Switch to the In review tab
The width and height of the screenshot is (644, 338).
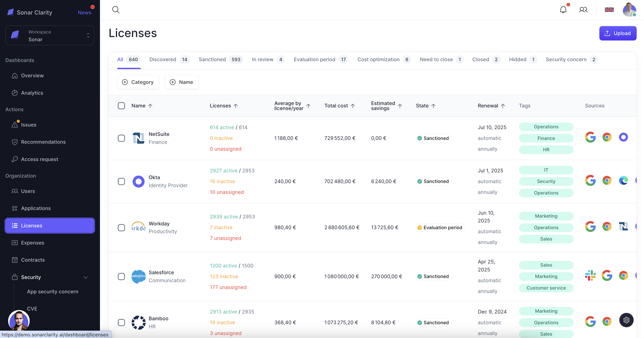tap(268, 59)
